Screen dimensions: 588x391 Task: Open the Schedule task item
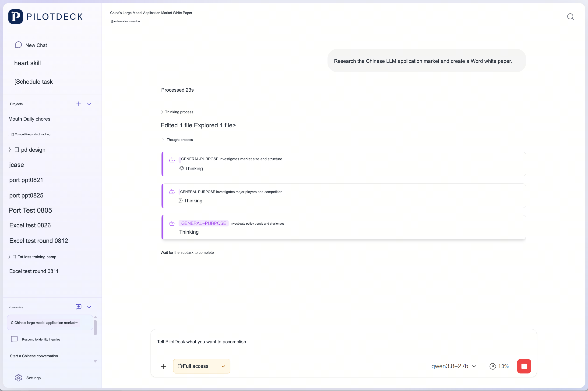33,82
